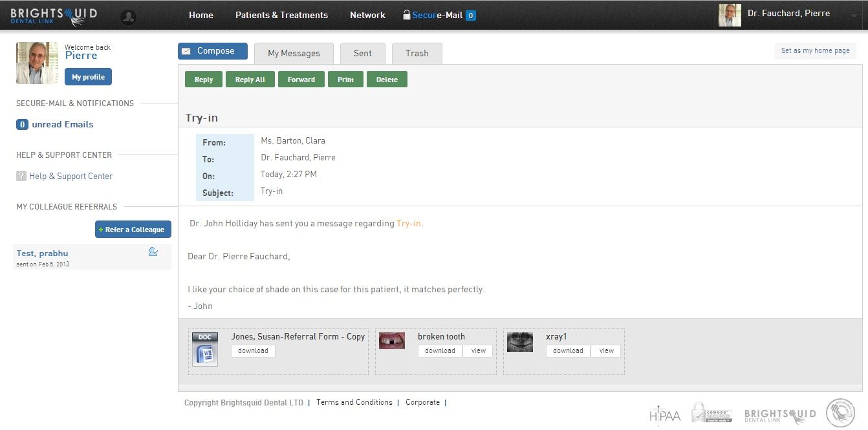Click sender name Ms. Barton, Clara
Image resolution: width=868 pixels, height=430 pixels.
293,140
